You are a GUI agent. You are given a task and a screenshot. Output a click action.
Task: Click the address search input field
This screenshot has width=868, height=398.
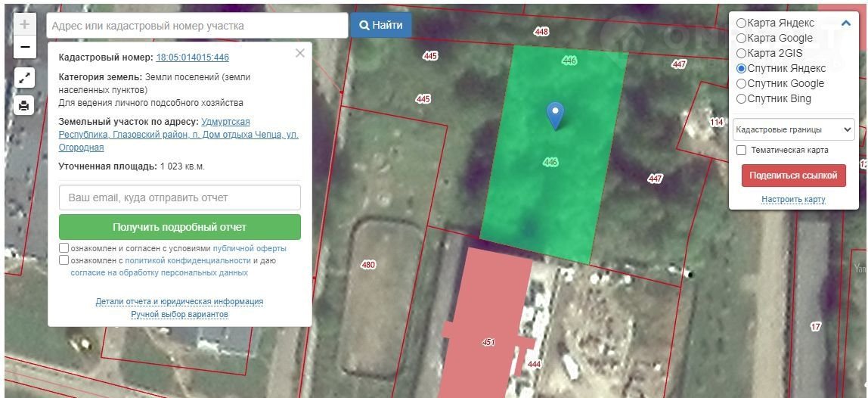[197, 26]
